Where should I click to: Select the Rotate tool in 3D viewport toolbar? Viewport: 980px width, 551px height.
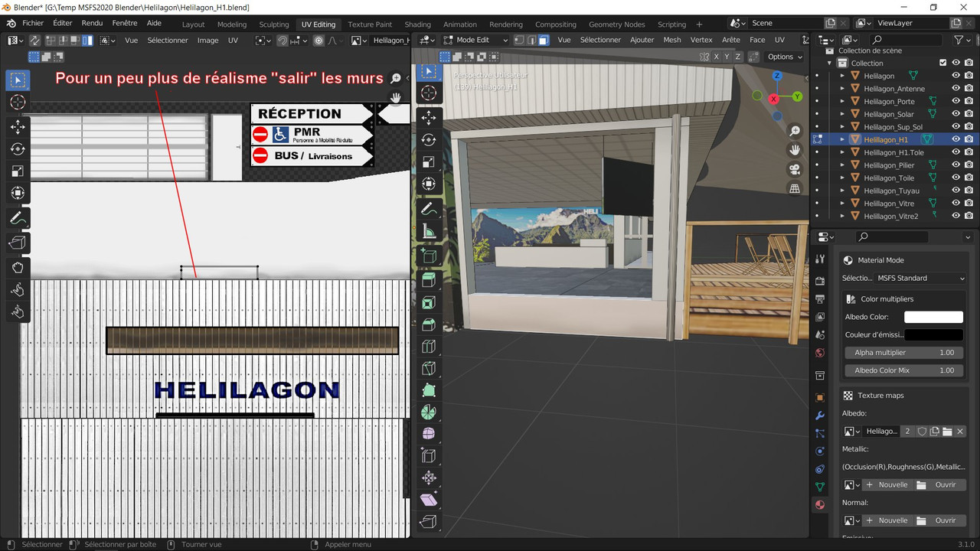429,139
